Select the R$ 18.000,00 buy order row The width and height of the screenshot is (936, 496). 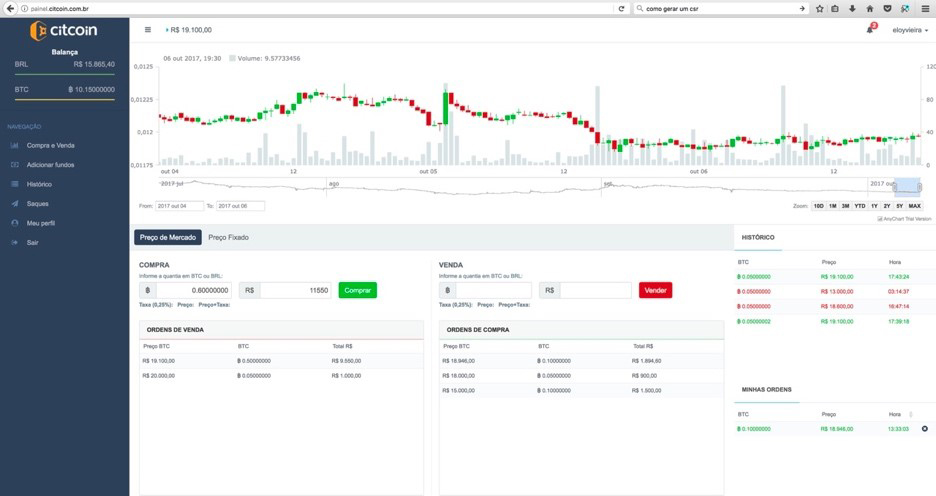pyautogui.click(x=581, y=375)
